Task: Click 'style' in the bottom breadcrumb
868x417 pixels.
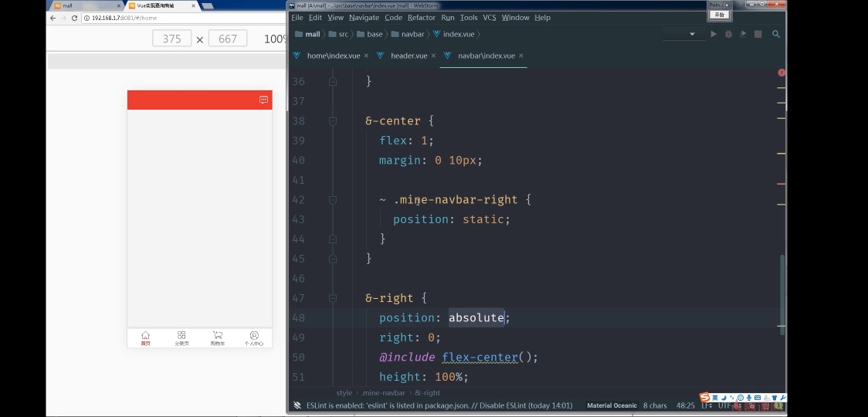Action: 344,393
